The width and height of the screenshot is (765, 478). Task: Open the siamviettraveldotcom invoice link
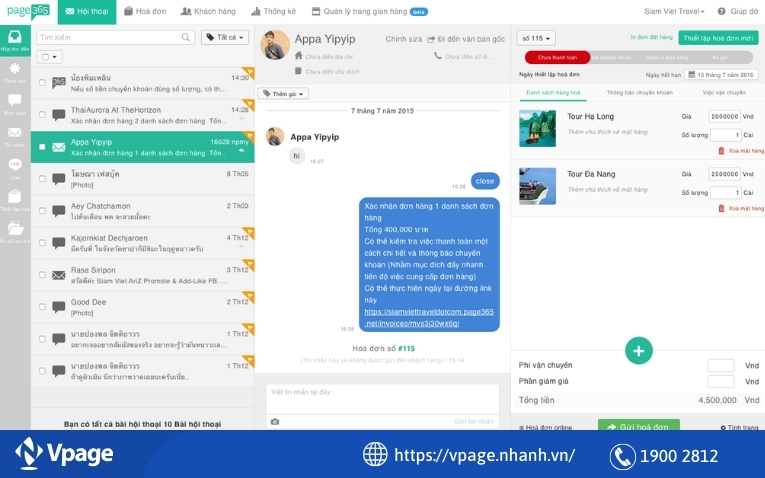coord(429,318)
